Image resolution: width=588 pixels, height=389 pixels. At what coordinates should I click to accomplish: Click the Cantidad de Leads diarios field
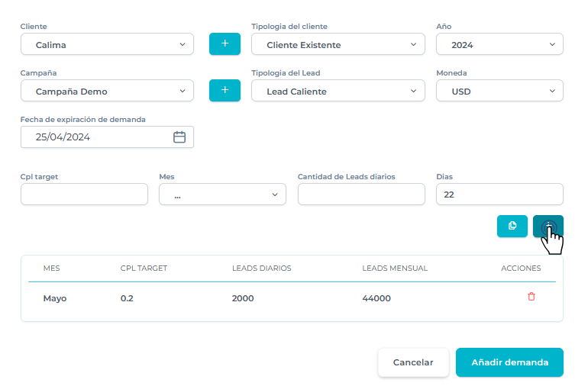(x=361, y=194)
